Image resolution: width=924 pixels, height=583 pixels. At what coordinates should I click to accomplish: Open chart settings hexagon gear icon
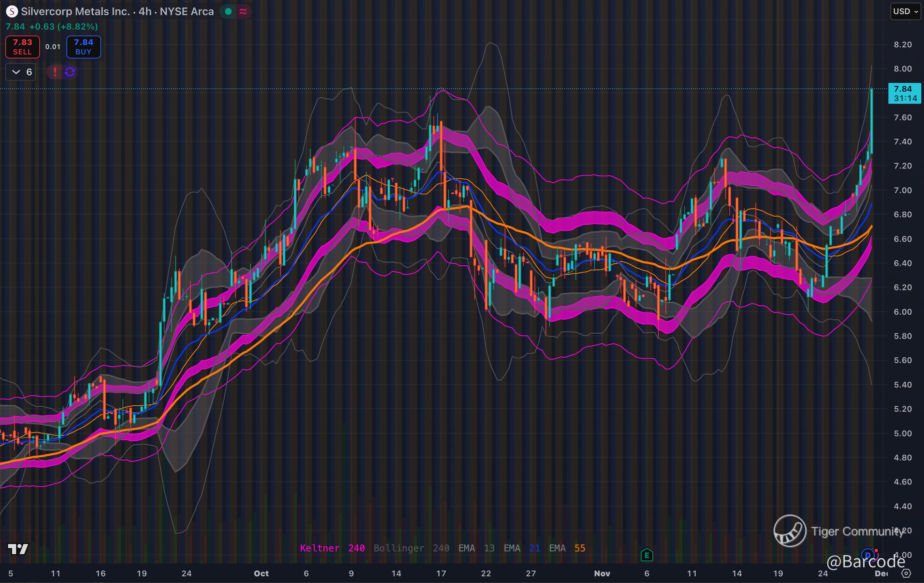906,573
